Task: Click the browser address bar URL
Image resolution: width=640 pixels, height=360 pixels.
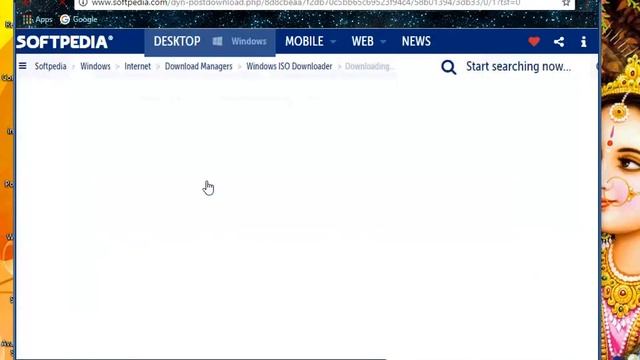Action: pyautogui.click(x=306, y=3)
